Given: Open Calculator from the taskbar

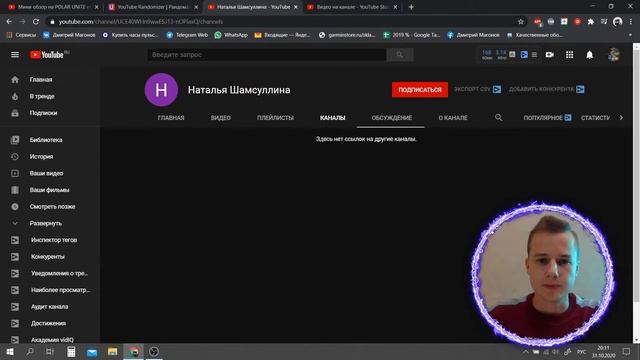Looking at the screenshot, I should pyautogui.click(x=71, y=351).
